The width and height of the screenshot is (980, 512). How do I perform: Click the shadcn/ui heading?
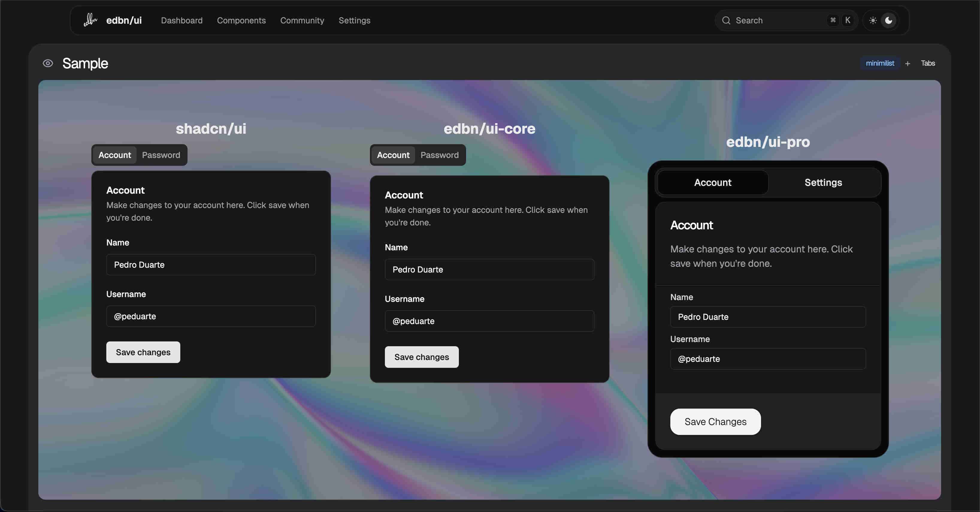point(211,129)
